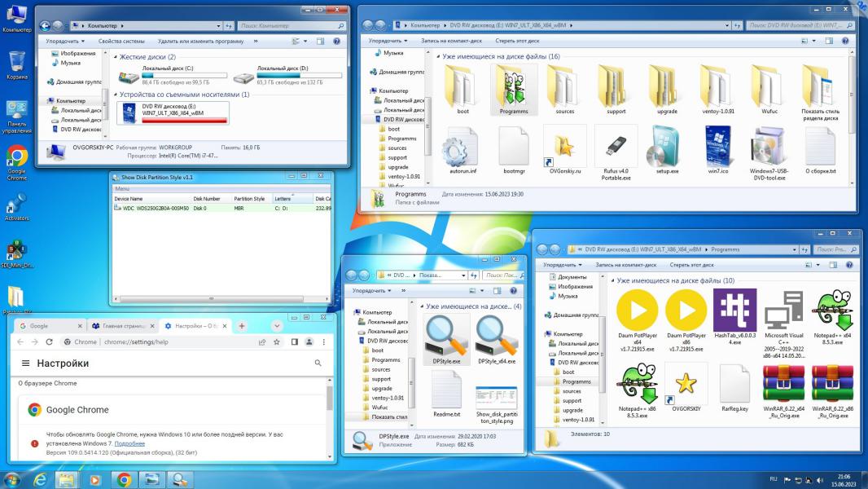The width and height of the screenshot is (868, 489).
Task: Open Local disk (C:) drive
Action: [173, 75]
